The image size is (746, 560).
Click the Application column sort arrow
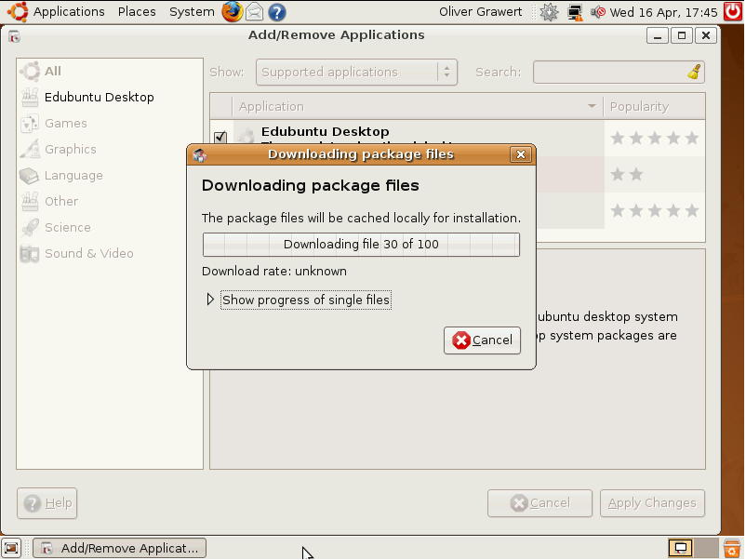592,106
